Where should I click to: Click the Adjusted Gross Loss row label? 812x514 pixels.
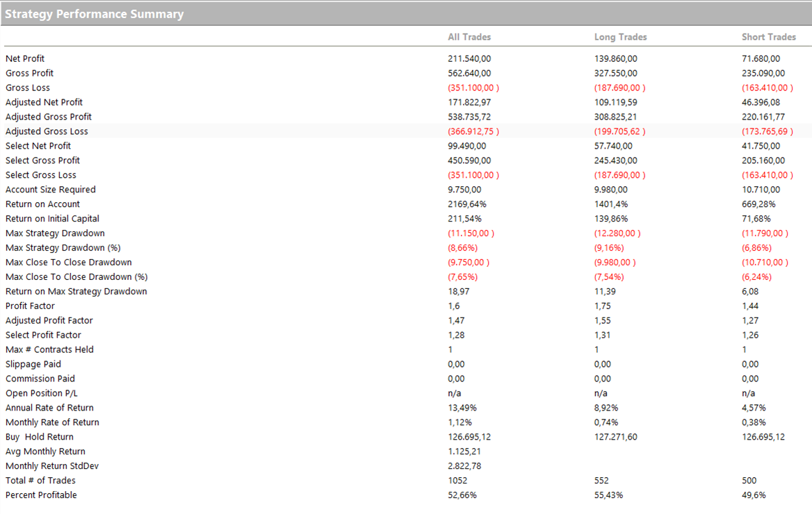pos(47,131)
